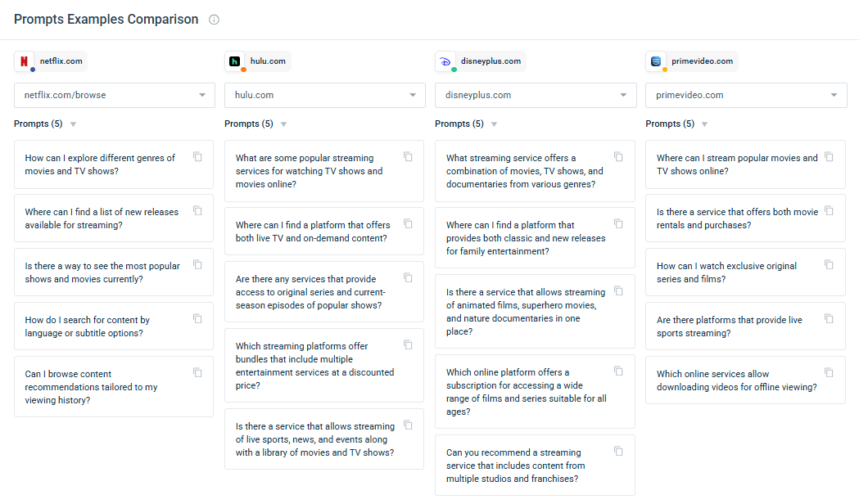Screen dimensions: 859x504
Task: Click the Netflix logo icon
Action: pos(23,61)
